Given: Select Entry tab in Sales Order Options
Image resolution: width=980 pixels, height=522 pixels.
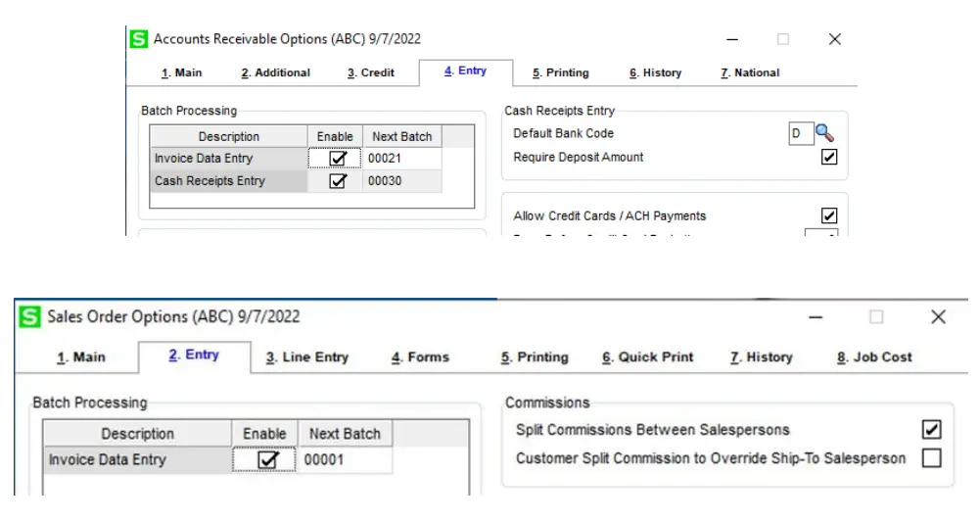Looking at the screenshot, I should (194, 356).
